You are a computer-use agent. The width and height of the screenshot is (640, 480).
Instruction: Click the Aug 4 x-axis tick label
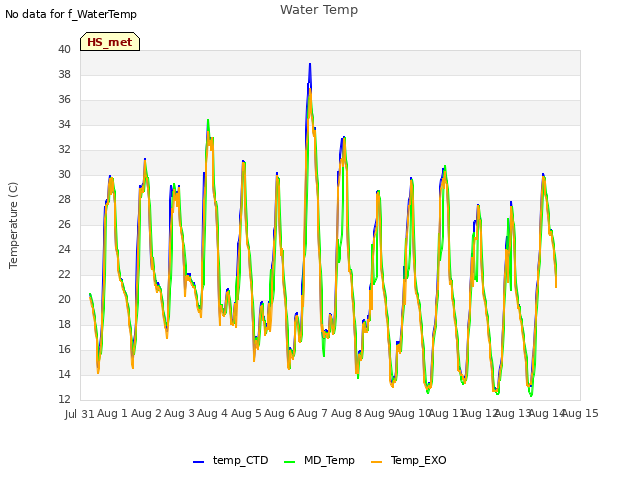coord(212,413)
